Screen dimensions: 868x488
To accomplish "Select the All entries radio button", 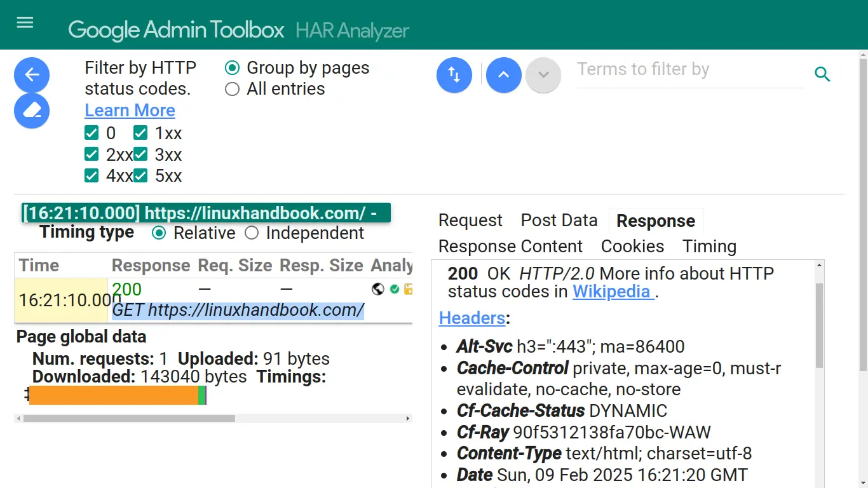I will [233, 89].
